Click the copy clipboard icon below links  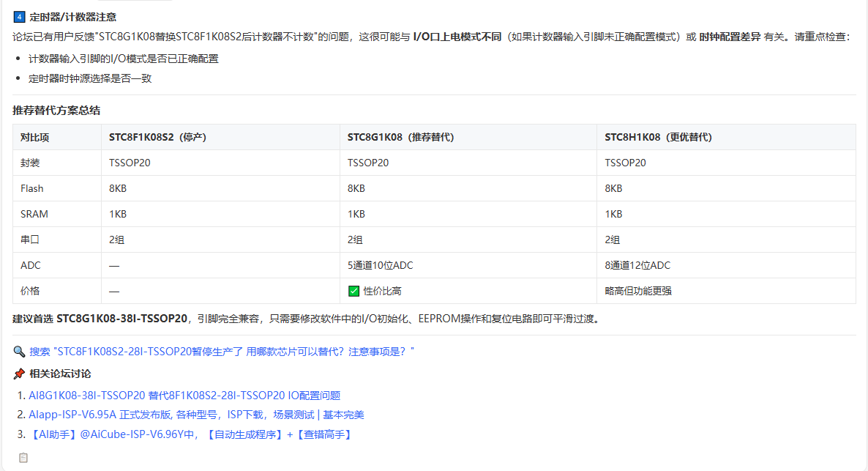pos(23,458)
